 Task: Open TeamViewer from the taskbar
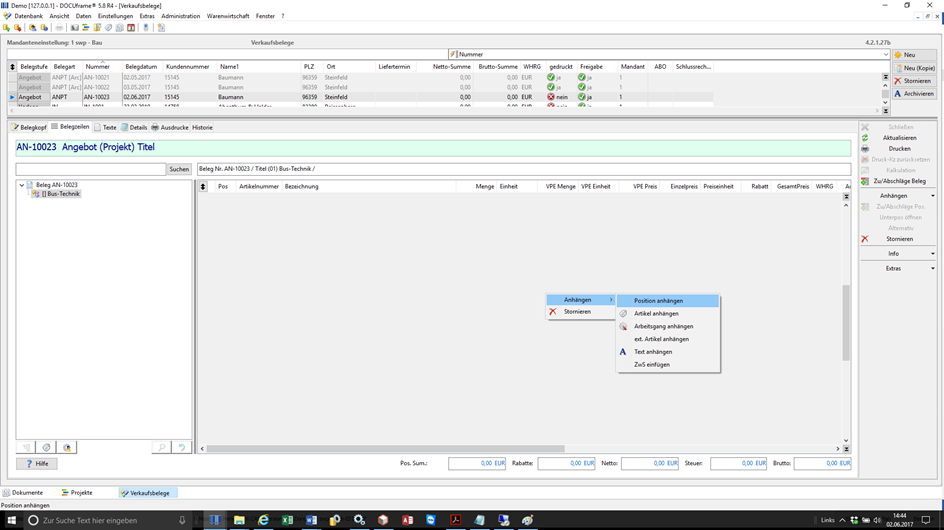[x=431, y=520]
